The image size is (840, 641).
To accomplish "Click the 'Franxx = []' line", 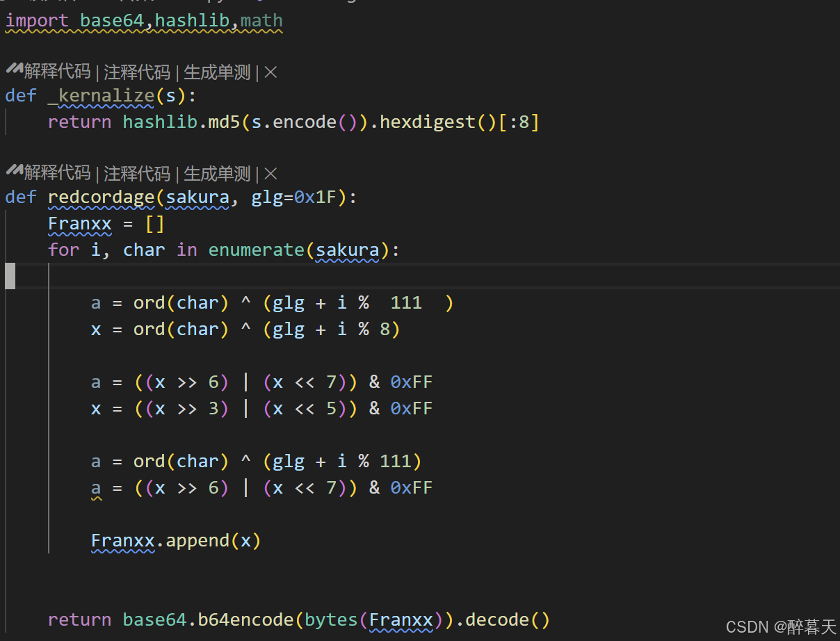I will coord(106,224).
